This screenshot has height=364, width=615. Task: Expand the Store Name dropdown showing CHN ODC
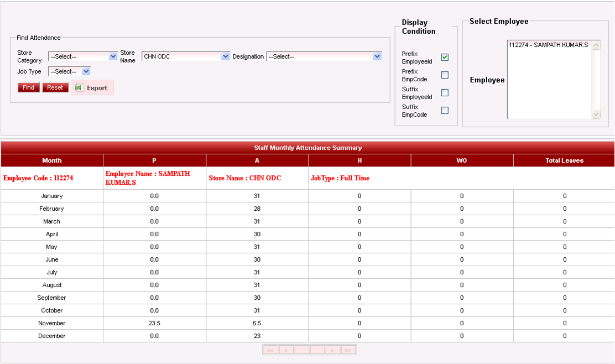[186, 56]
